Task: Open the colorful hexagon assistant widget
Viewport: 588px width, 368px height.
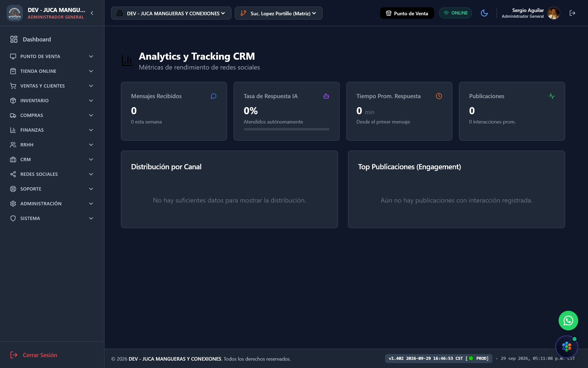Action: [x=566, y=347]
